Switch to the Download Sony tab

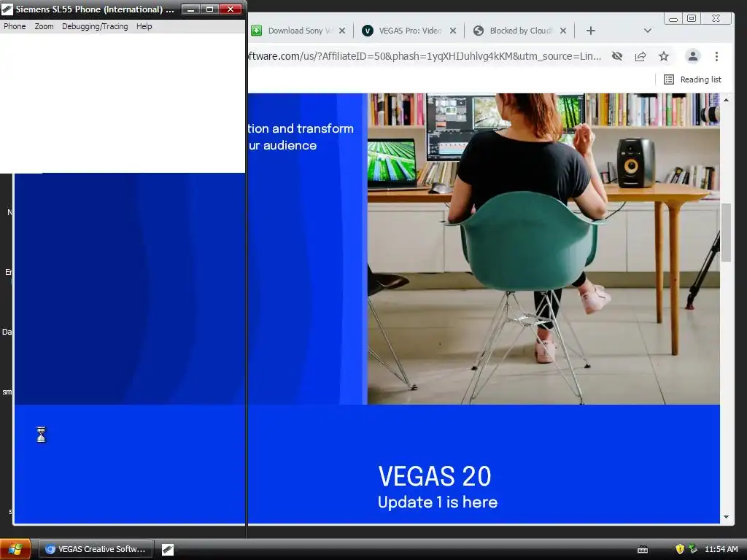(x=300, y=31)
